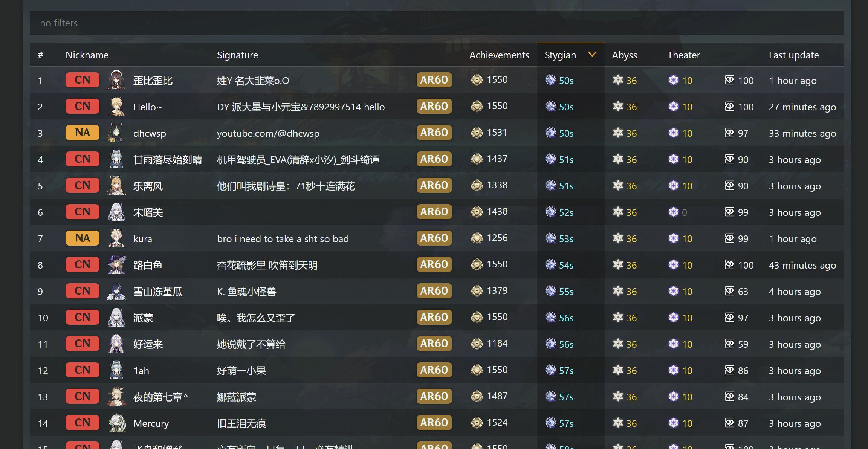Click player name 夜的第七章^

coord(160,397)
